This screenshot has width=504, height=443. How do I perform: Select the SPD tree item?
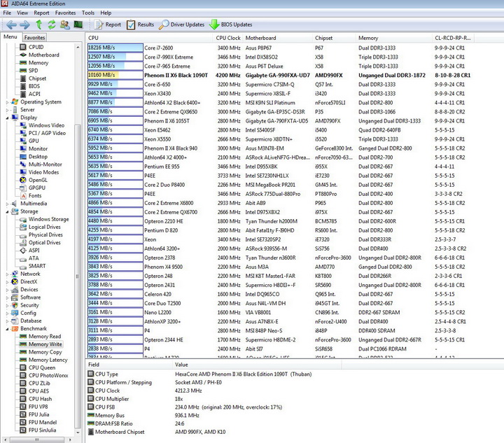(x=33, y=71)
